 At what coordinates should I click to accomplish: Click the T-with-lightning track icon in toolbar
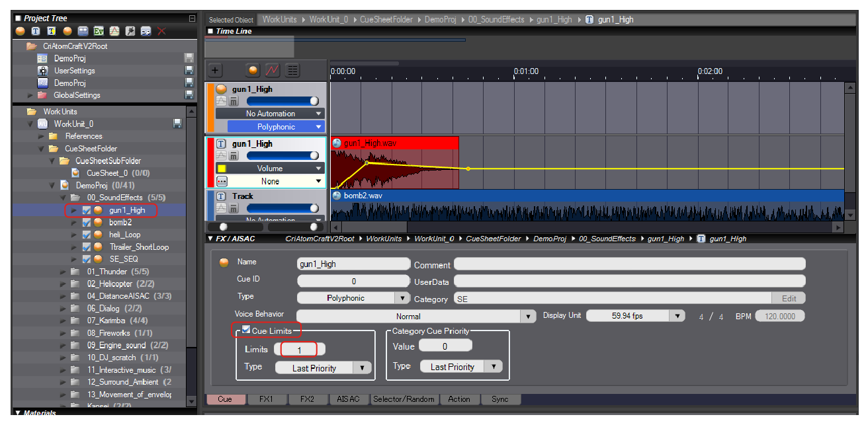[51, 31]
